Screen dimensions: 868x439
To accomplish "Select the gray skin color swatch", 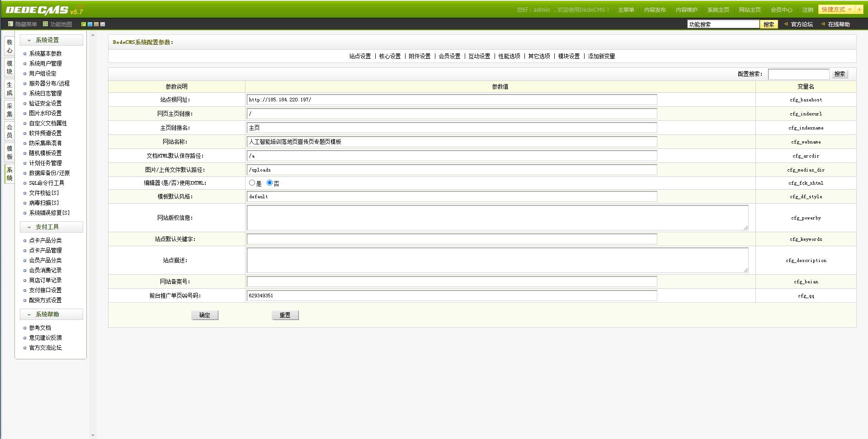I will pos(103,24).
